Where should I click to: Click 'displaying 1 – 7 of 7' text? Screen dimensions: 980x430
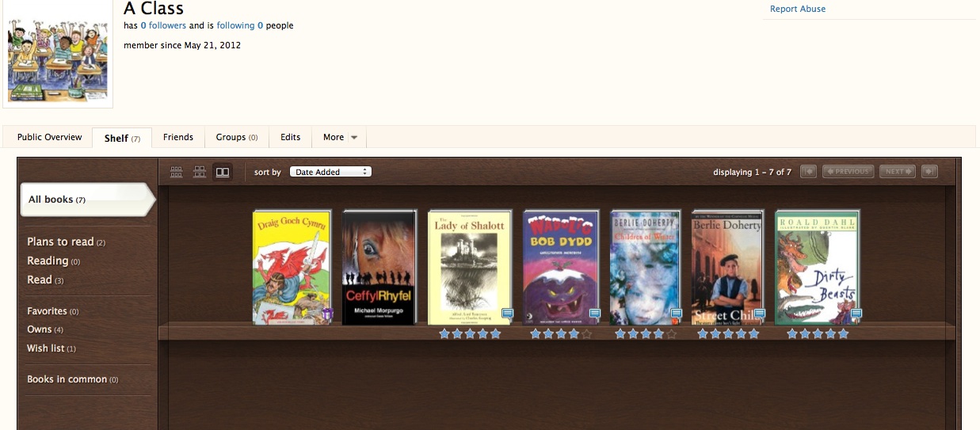point(752,172)
